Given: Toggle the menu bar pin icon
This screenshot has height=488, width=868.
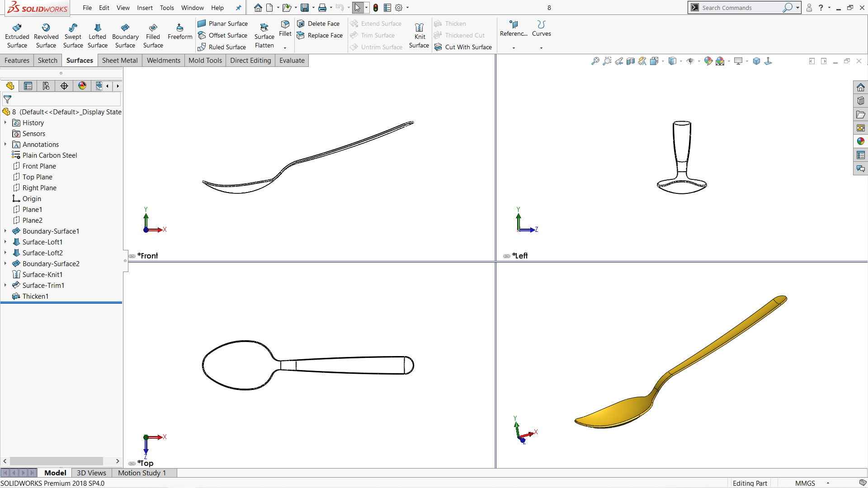Looking at the screenshot, I should (x=238, y=8).
